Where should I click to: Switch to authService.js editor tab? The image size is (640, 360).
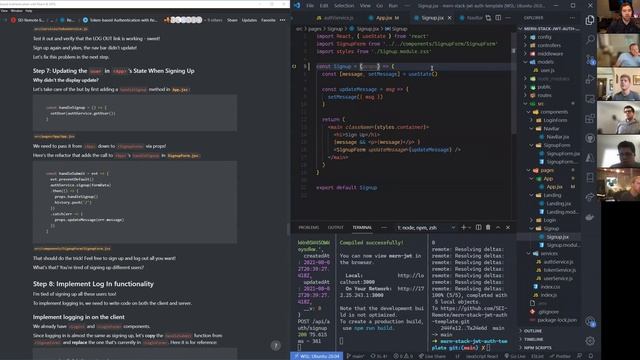pyautogui.click(x=338, y=18)
